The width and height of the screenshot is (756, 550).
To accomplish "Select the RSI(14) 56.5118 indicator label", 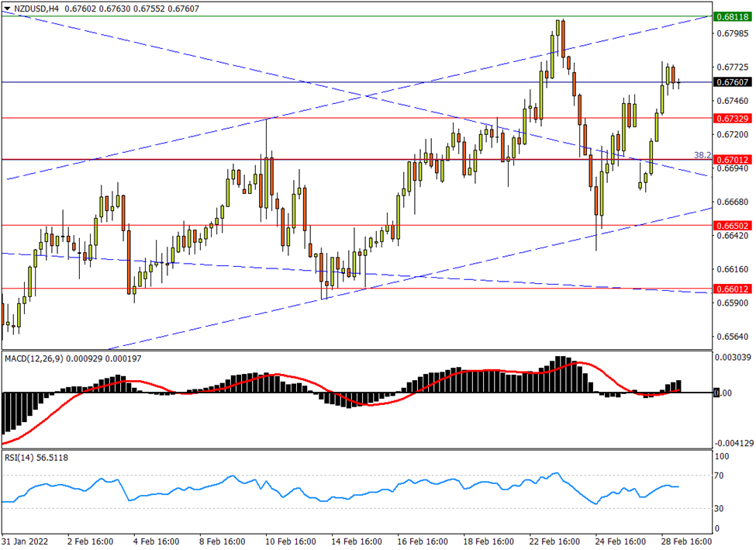I will click(36, 458).
